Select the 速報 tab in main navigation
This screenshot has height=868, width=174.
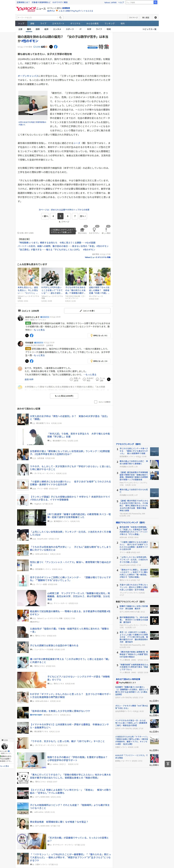[x=32, y=24]
